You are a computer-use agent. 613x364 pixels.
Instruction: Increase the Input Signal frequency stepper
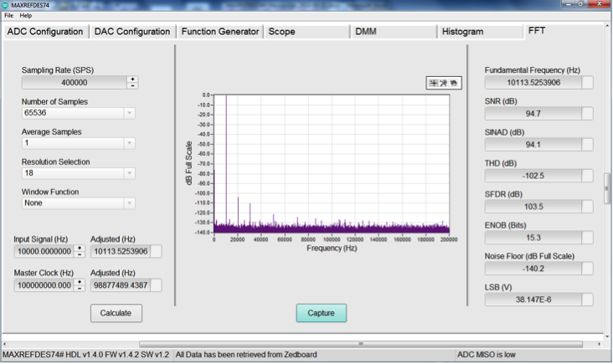coord(80,248)
